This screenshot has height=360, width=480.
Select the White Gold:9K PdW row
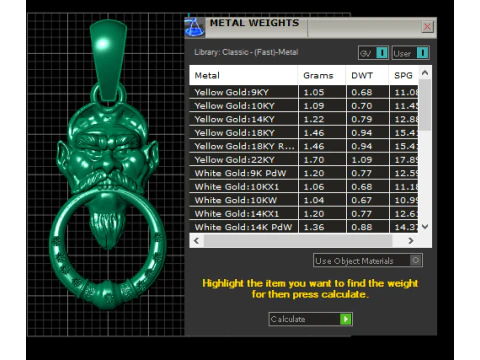coord(304,173)
